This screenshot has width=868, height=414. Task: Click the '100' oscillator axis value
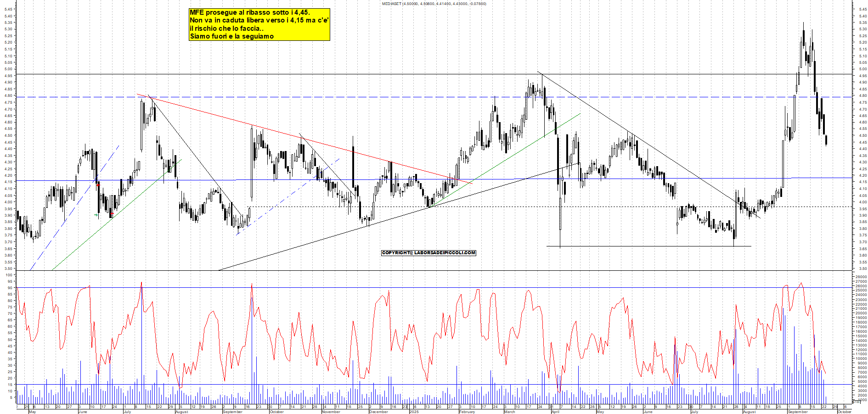9,275
